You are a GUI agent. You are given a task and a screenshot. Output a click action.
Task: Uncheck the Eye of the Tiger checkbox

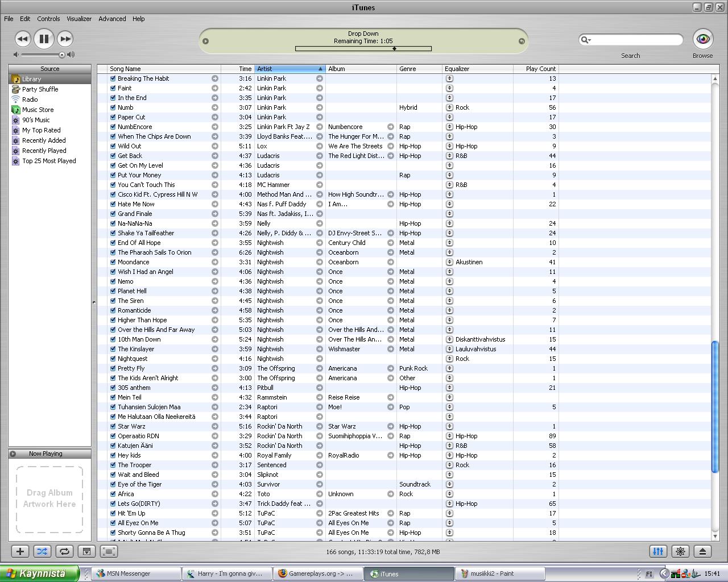(x=113, y=484)
